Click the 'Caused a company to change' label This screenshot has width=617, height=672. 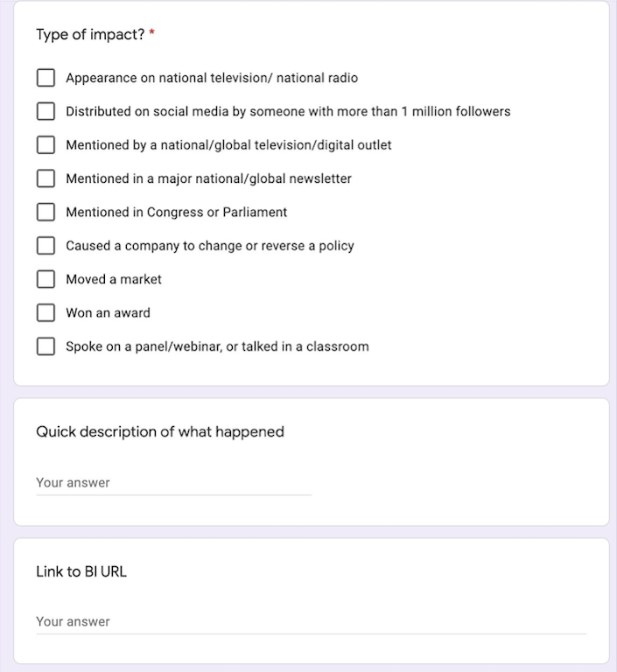tap(210, 246)
